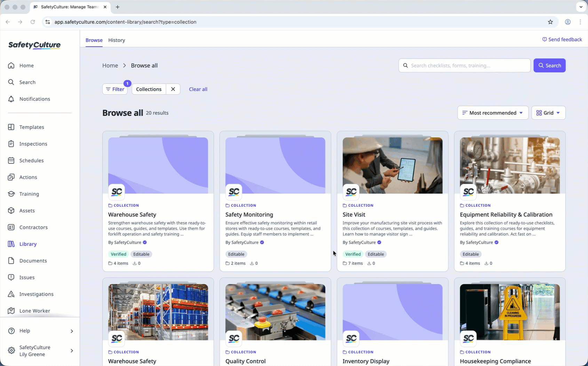Go to Home in the breadcrumb
This screenshot has height=366, width=588.
coord(110,65)
